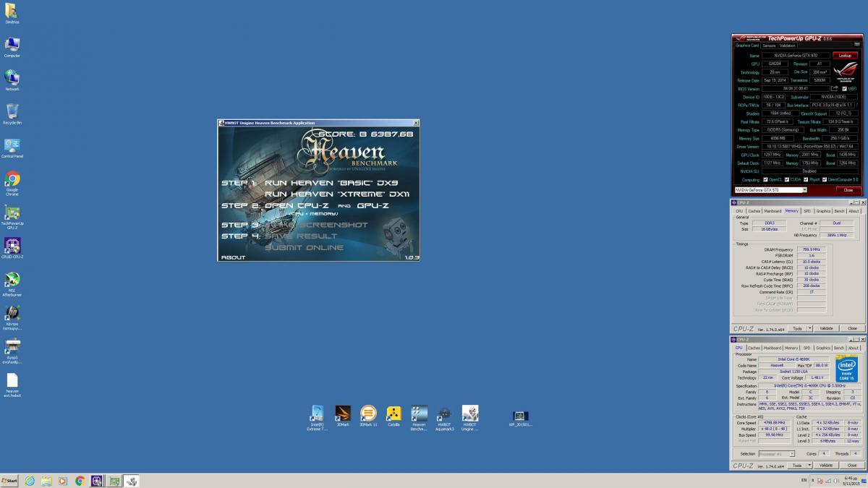
Task: Open Internet Explorer from the taskbar
Action: tap(30, 481)
